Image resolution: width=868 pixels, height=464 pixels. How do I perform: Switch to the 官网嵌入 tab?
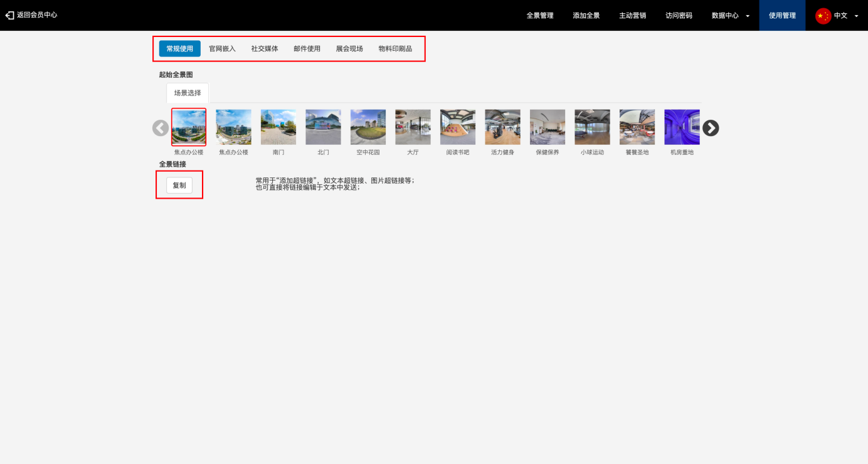click(x=222, y=49)
